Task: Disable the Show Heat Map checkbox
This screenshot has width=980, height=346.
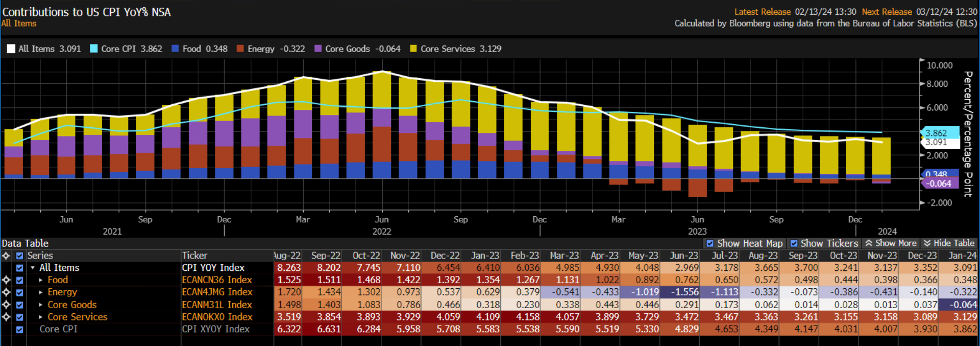Action: (710, 243)
